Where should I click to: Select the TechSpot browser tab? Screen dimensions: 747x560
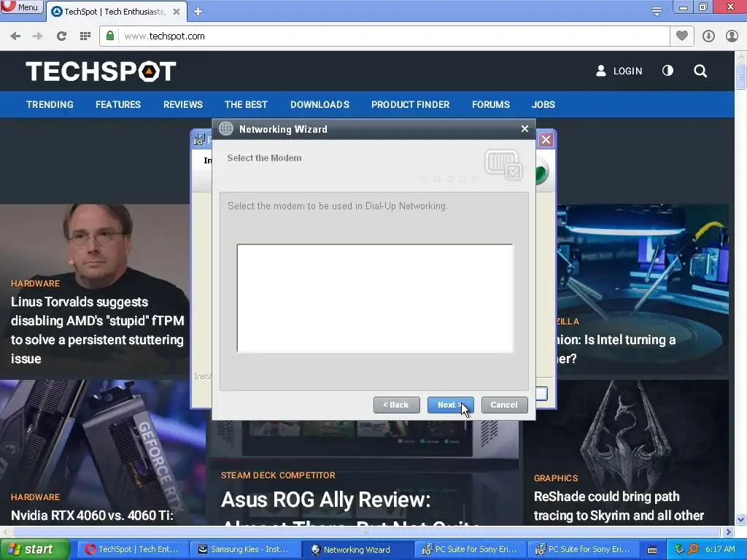(x=115, y=12)
